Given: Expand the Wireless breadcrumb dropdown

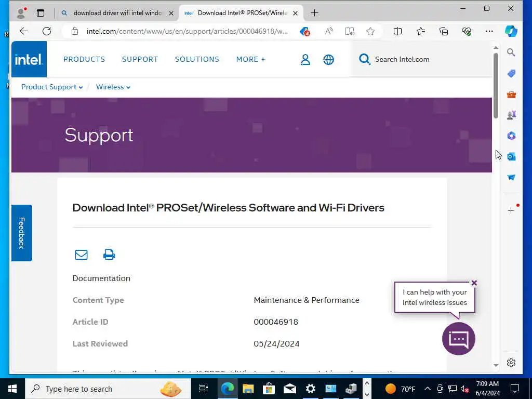Looking at the screenshot, I should tap(113, 87).
